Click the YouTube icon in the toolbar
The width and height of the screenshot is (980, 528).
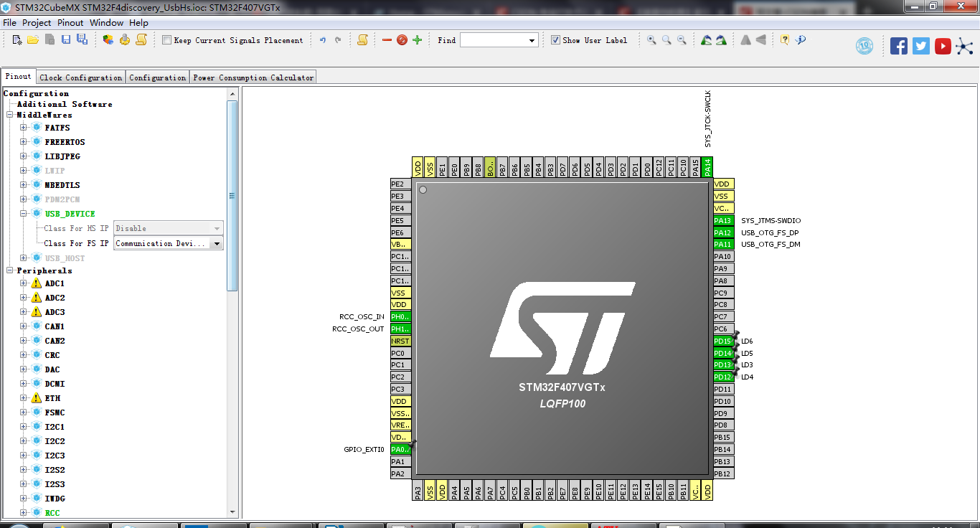942,45
